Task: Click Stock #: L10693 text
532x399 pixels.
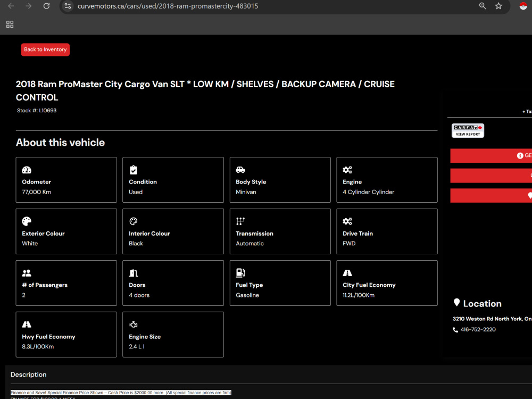Action: pyautogui.click(x=37, y=111)
